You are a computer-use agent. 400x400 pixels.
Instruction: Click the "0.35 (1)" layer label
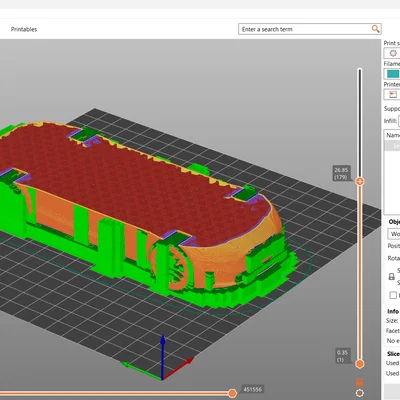342,356
